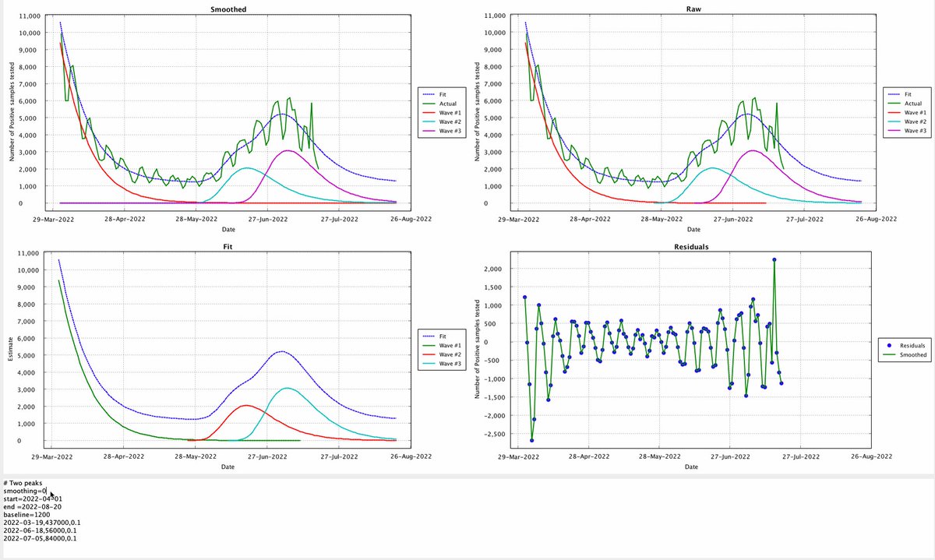Click the 'Date' axis label under Fit chart
This screenshot has width=935, height=560.
click(x=228, y=467)
